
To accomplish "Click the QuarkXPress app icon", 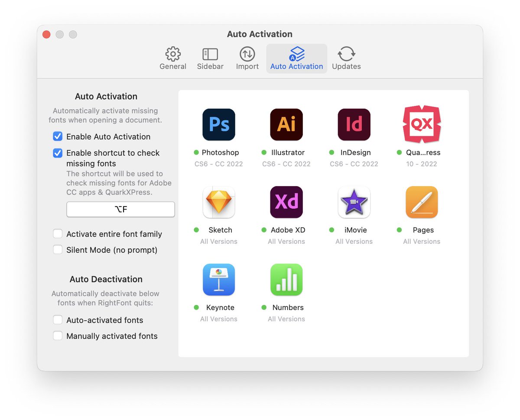I will click(422, 124).
